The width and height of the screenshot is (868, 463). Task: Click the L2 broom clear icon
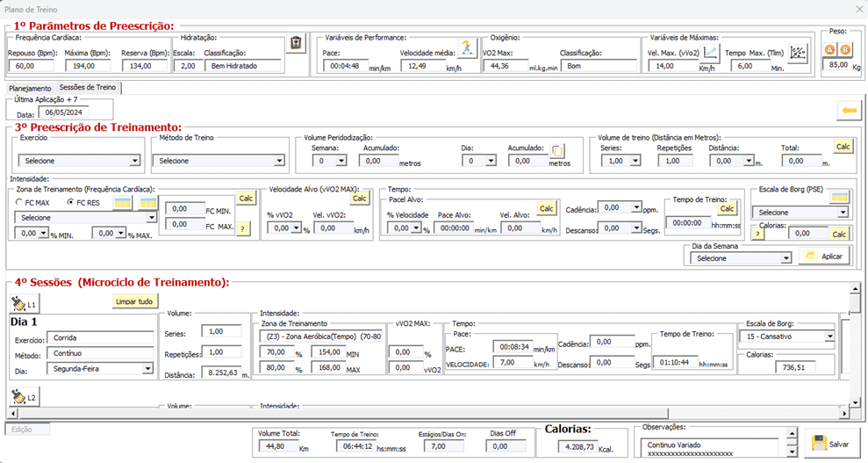point(25,397)
